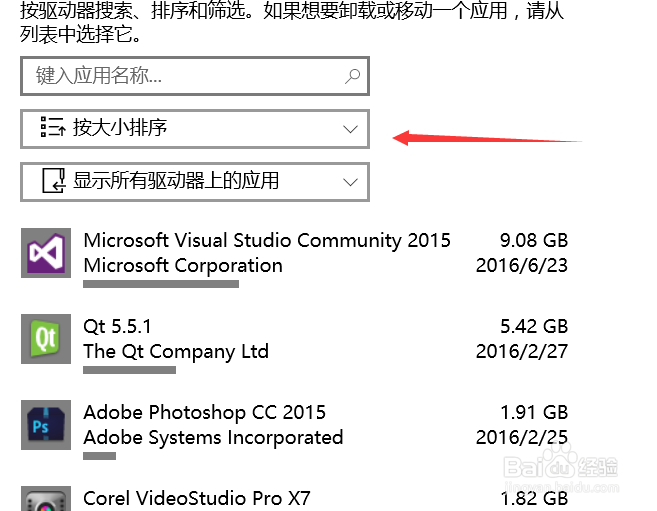Viewport: 657px width, 511px height.
Task: Click the Corel VideoStudio Pro X7 icon
Action: [46, 499]
